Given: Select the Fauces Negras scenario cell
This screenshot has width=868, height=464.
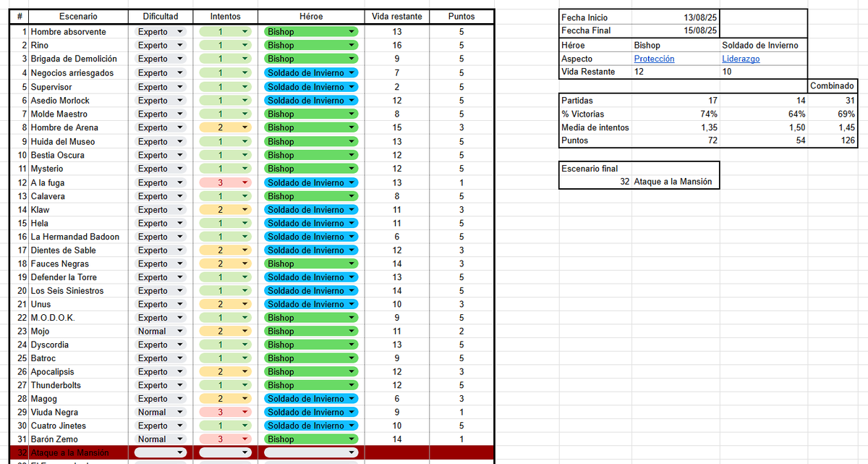Looking at the screenshot, I should (x=79, y=263).
